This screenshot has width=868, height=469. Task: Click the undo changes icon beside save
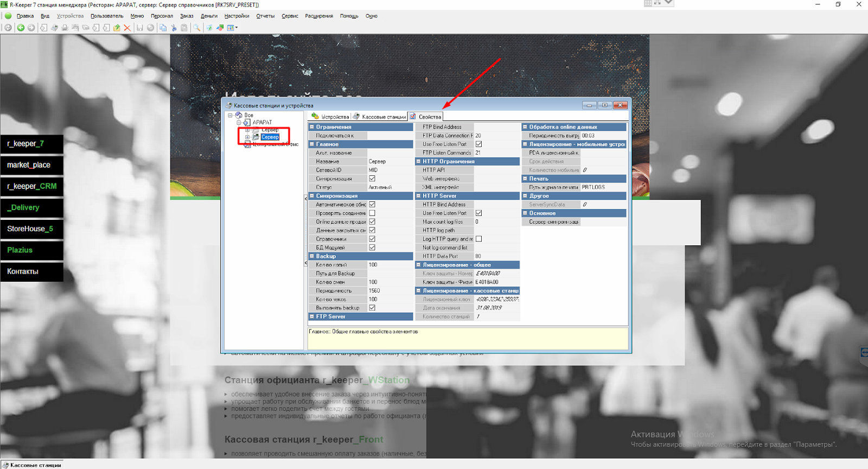[150, 28]
